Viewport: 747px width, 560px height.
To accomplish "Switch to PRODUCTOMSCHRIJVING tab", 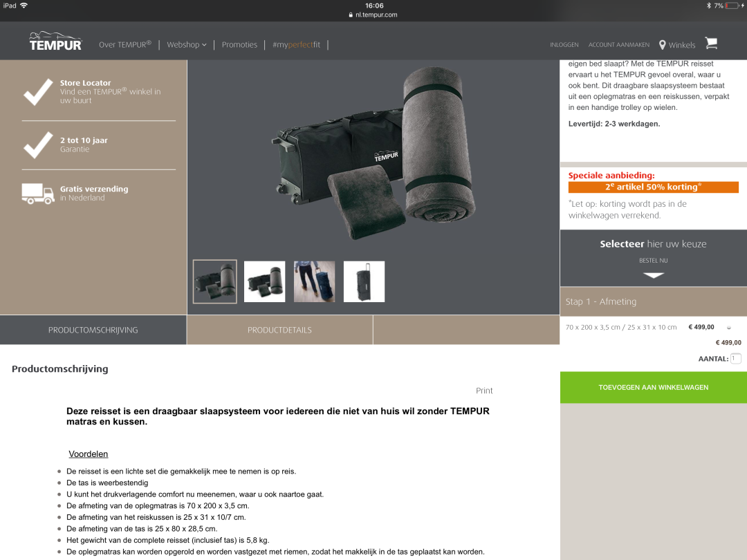I will tap(93, 330).
